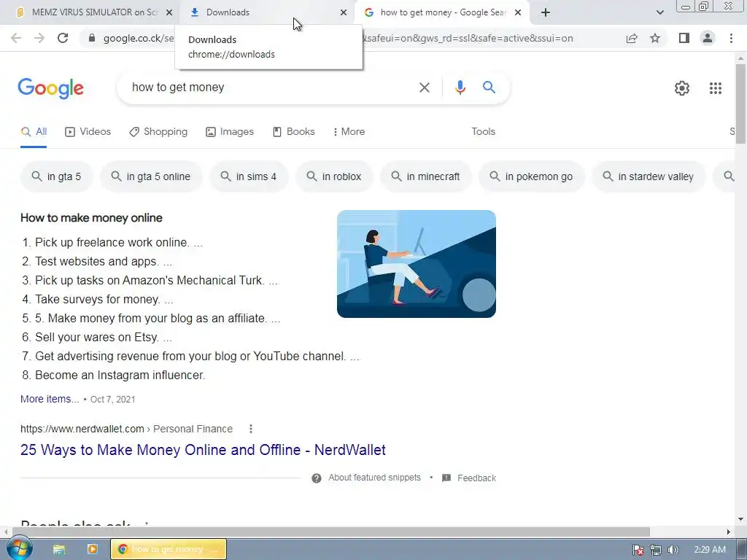Click the 'in gta 5 online' suggestion chip
Viewport: 747px width, 560px height.
151,176
